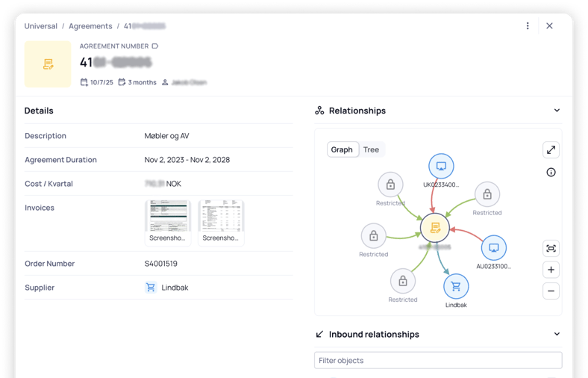Click the Restricted node at the far right
Screen dimensions: 588x378
click(487, 194)
